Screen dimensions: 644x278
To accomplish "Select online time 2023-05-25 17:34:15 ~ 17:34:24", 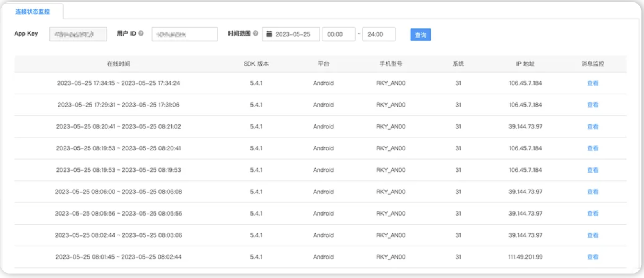I will tap(119, 83).
